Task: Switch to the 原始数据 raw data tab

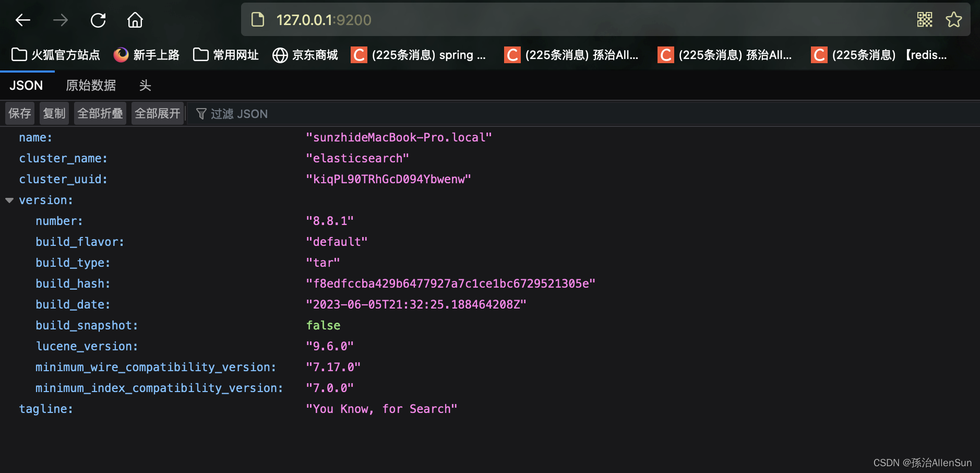Action: pos(91,86)
